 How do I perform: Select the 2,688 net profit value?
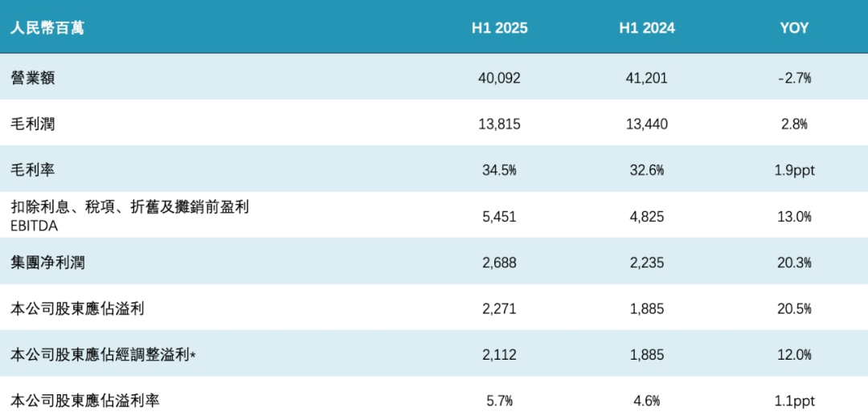[x=499, y=262]
